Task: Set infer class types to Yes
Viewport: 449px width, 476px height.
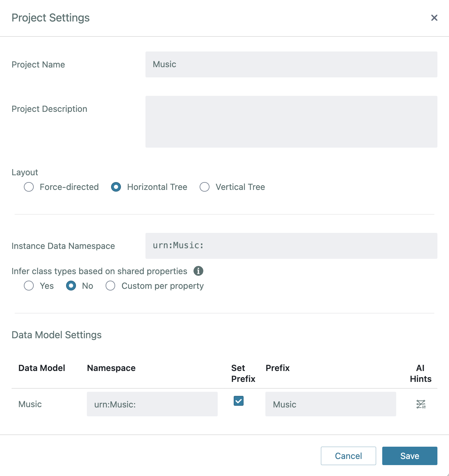Action: tap(29, 286)
